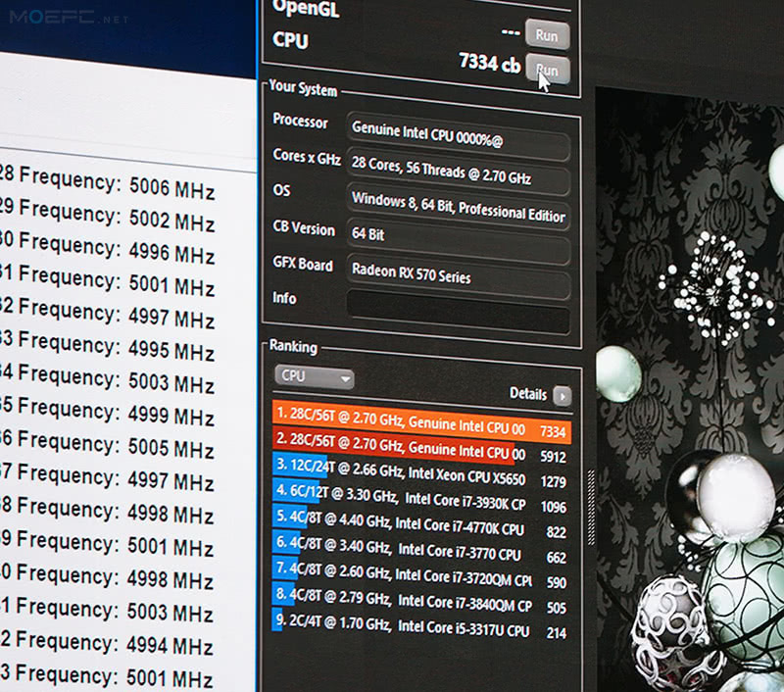This screenshot has width=784, height=692.
Task: Click the empty Info field
Action: coord(459,310)
